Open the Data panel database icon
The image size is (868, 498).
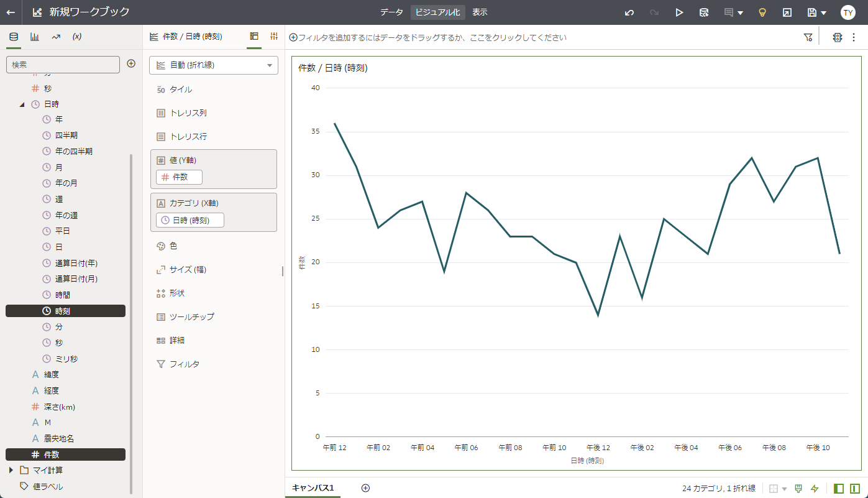click(13, 37)
